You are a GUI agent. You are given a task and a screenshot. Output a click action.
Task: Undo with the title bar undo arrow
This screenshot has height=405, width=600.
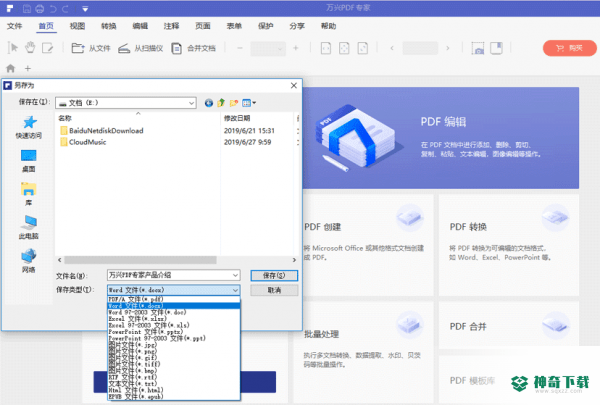(53, 9)
